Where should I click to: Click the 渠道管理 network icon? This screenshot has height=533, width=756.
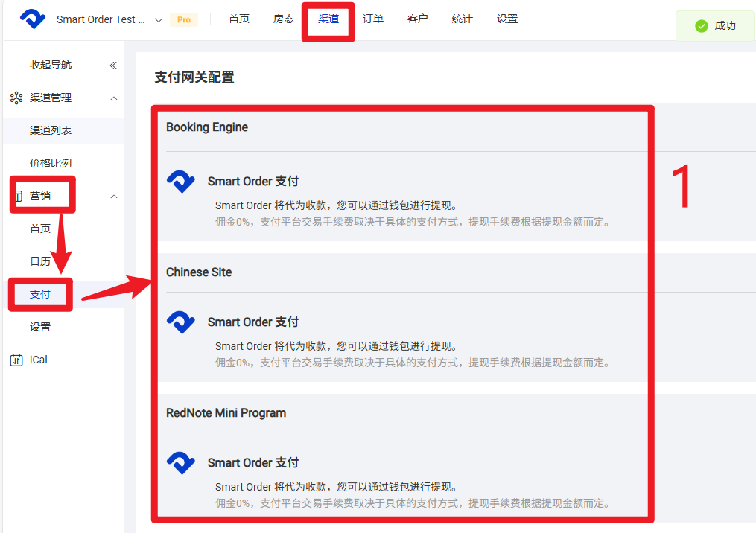(x=16, y=98)
